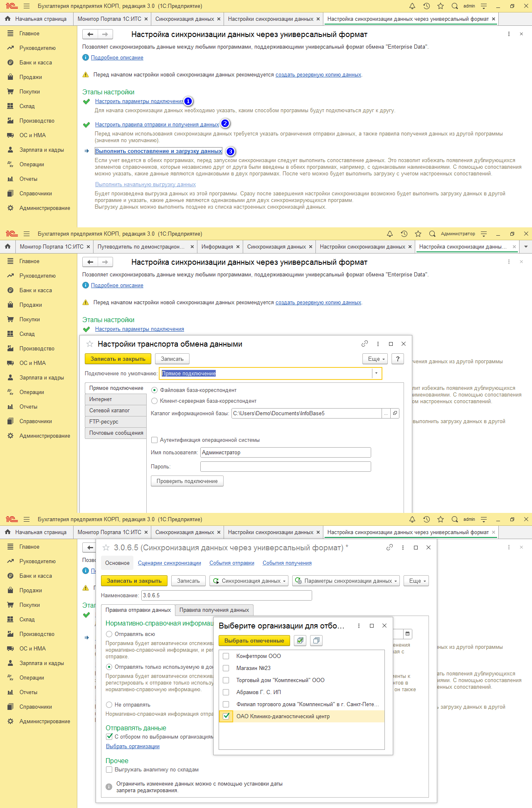
Task: Open Еще menu in Настройки транспорта dialog
Action: click(375, 359)
